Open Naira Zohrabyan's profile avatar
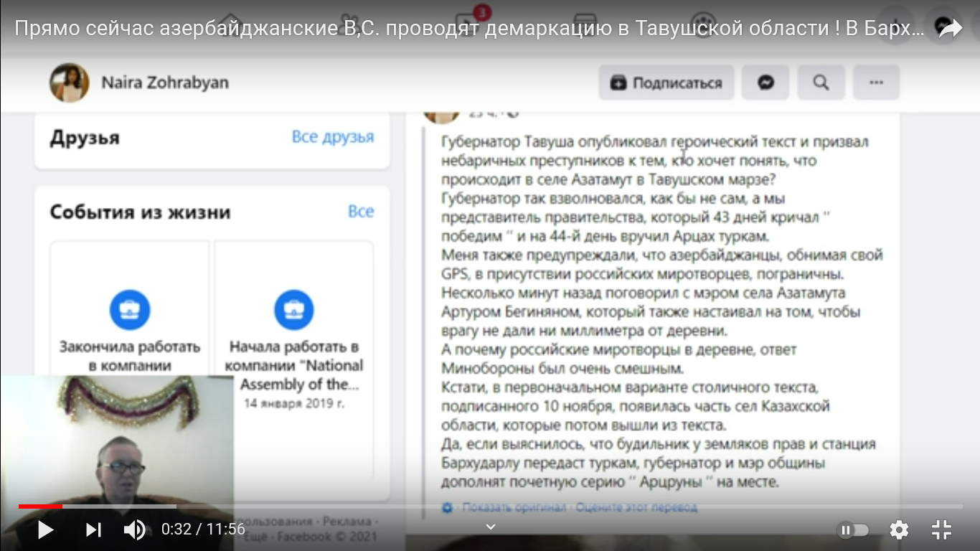Image resolution: width=980 pixels, height=551 pixels. pos(70,83)
